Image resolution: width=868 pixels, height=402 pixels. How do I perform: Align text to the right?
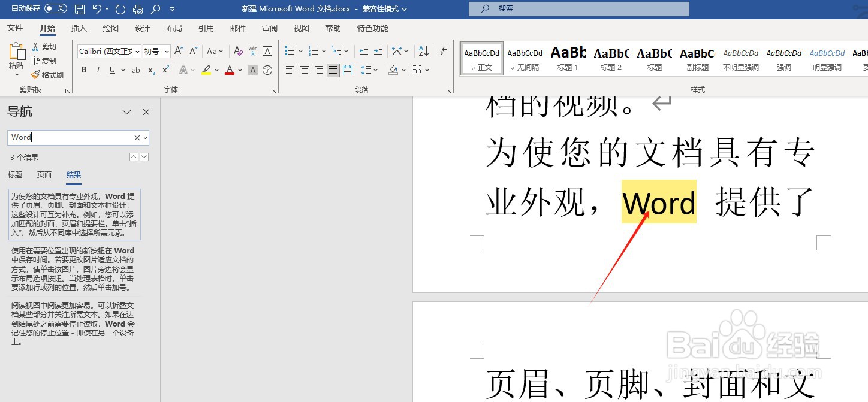tap(319, 71)
